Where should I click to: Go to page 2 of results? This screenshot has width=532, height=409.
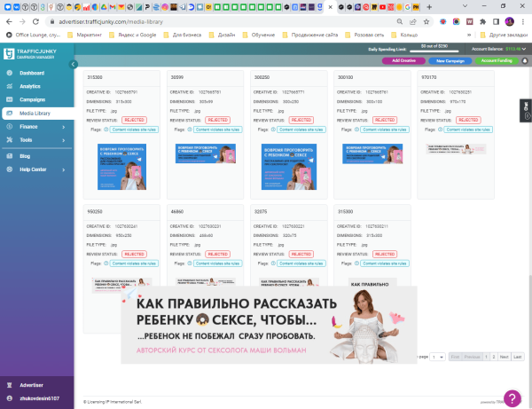(x=494, y=357)
